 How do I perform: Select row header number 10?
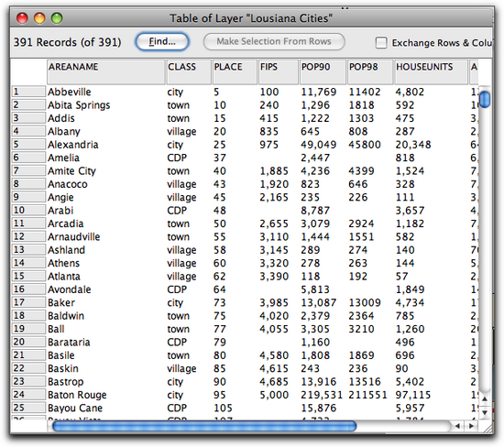point(28,210)
